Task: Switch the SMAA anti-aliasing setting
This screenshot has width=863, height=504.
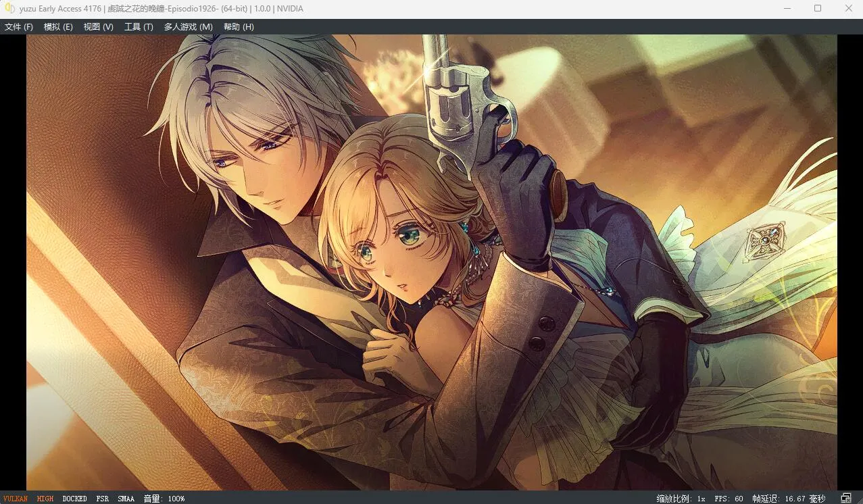Action: (126, 499)
